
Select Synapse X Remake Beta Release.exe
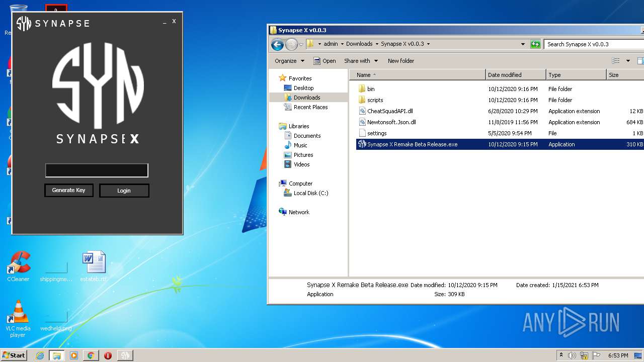pyautogui.click(x=412, y=144)
